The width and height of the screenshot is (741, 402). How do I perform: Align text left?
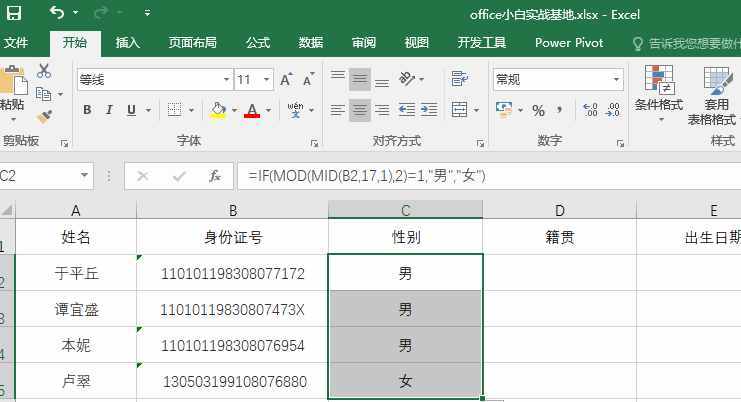tap(337, 110)
